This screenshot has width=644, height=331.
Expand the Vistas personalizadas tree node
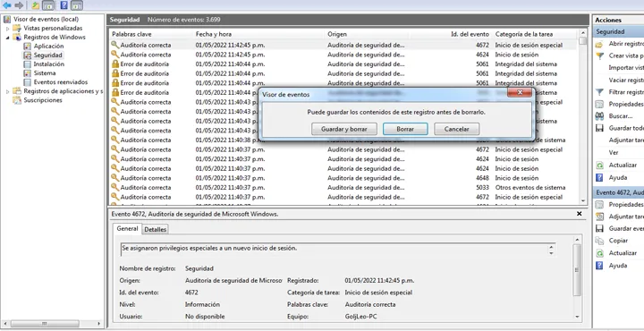point(7,29)
